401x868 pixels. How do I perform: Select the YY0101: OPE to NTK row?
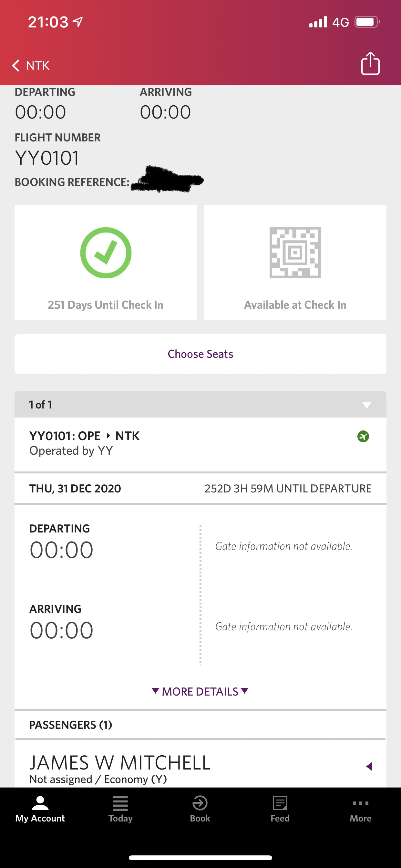pyautogui.click(x=200, y=443)
